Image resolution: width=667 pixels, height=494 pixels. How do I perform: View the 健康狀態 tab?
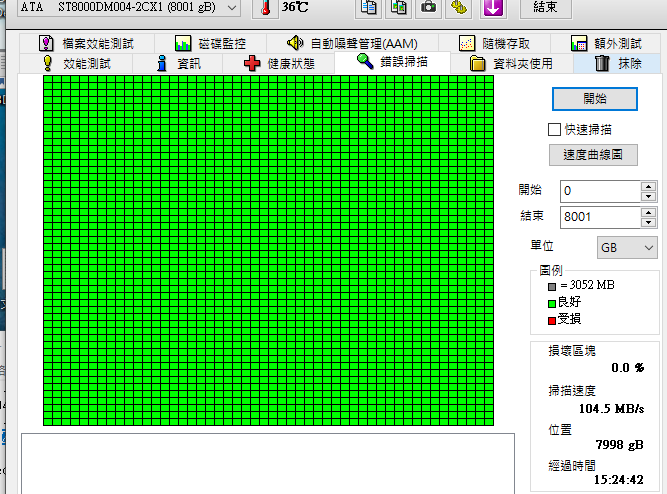(279, 63)
